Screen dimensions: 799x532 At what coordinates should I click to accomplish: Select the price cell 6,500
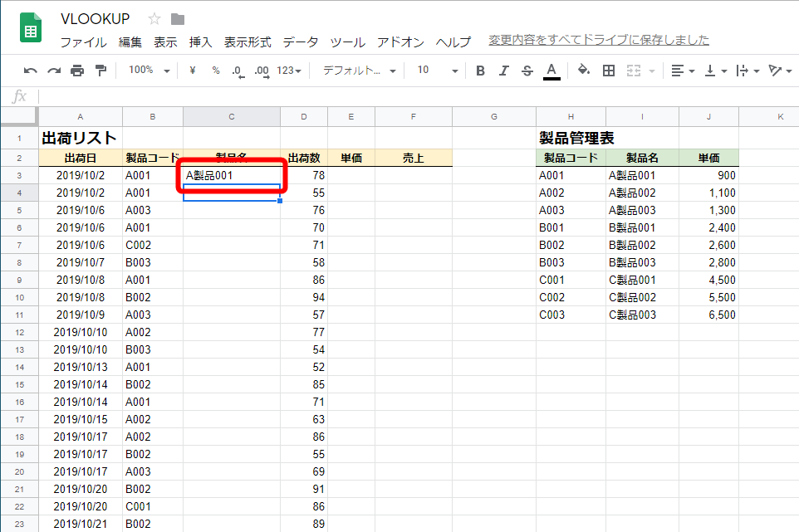708,315
